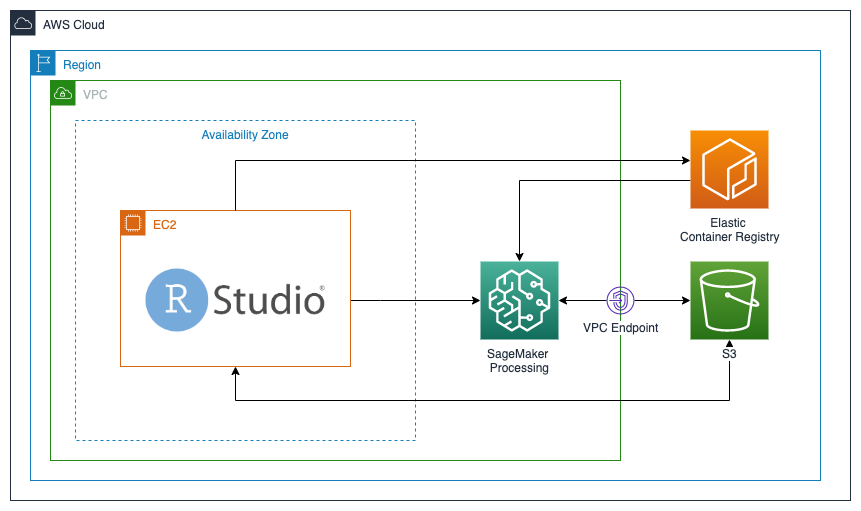
Task: Click the "VPC" label
Action: coord(95,94)
